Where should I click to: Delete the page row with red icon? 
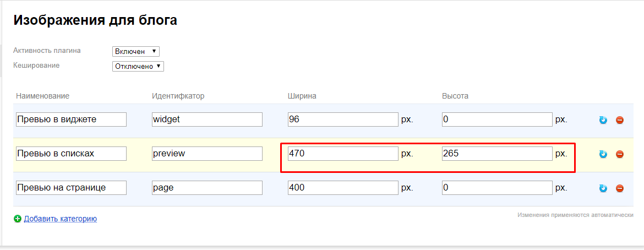click(620, 188)
